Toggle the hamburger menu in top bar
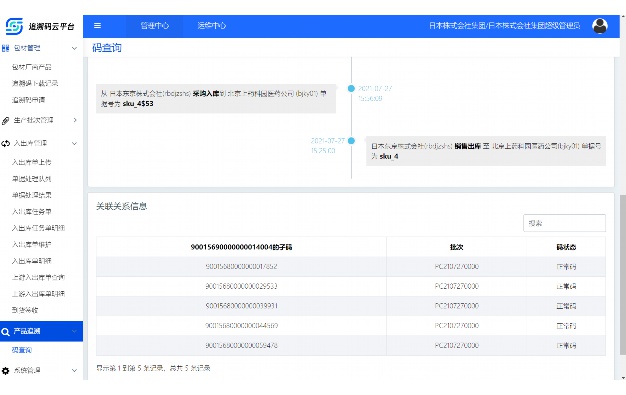The height and width of the screenshot is (395, 626). 97,26
